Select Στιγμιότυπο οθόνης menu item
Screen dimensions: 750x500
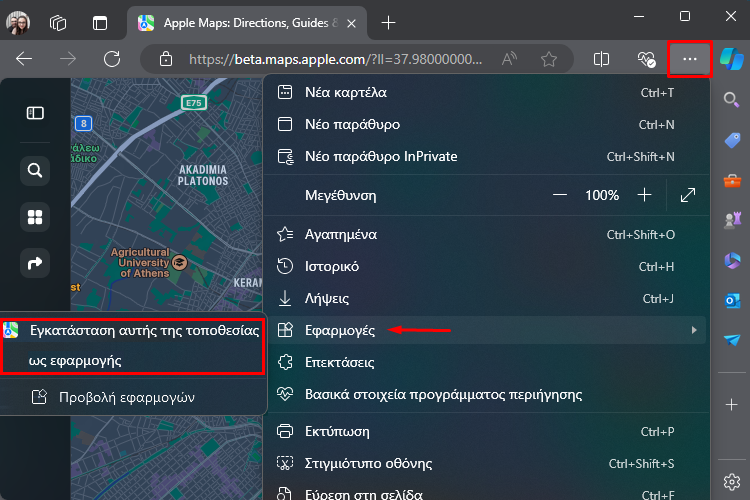click(486, 463)
